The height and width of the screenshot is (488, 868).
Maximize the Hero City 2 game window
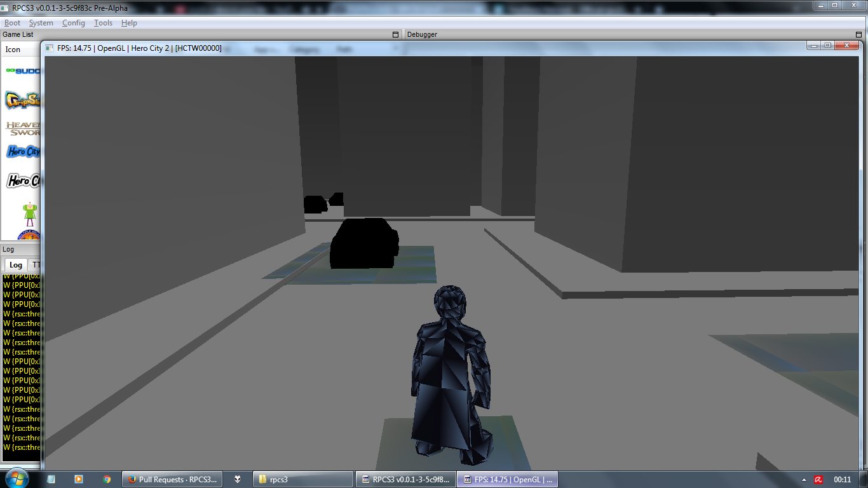828,45
